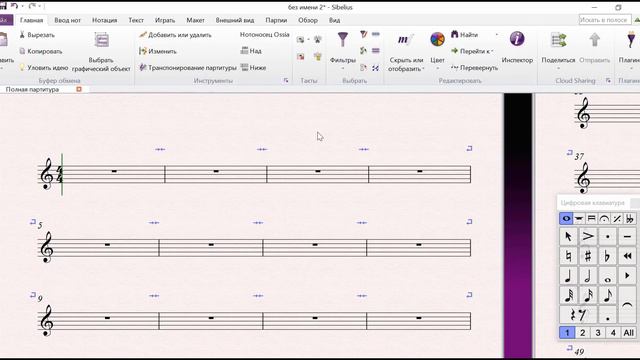Open the Перейти к dropdown
640x360 pixels.
tap(472, 51)
